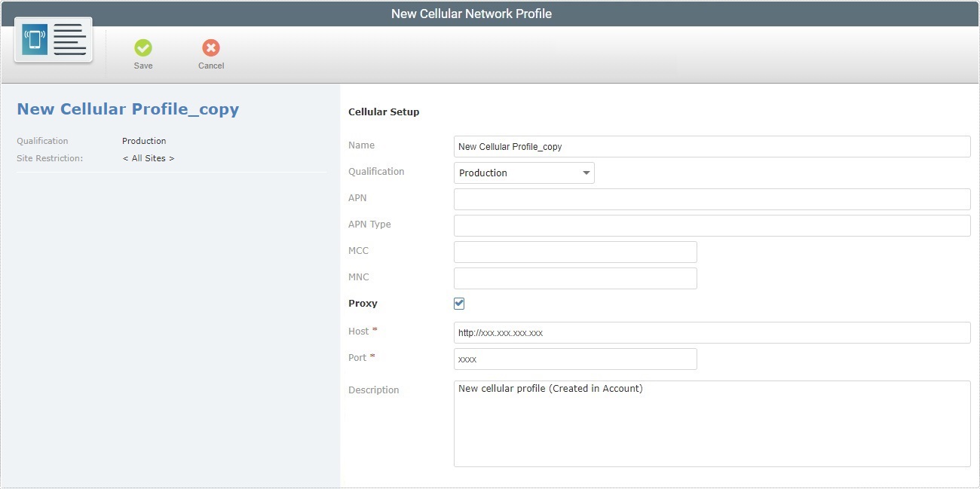
Task: Click the APN Type input field
Action: 712,225
